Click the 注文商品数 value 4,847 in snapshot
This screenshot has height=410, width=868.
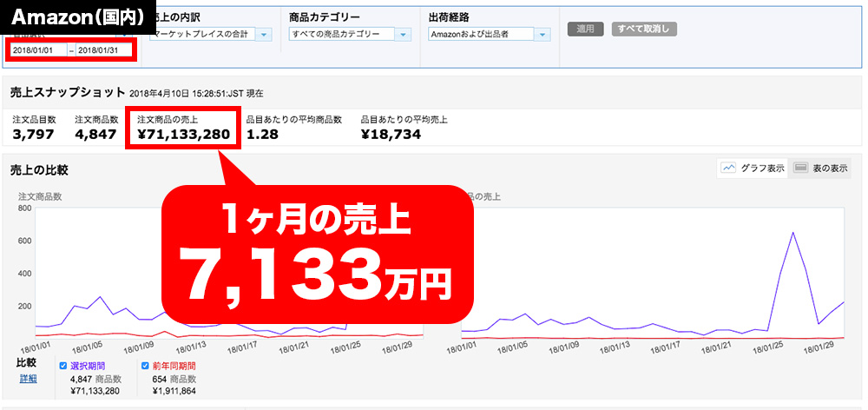95,134
